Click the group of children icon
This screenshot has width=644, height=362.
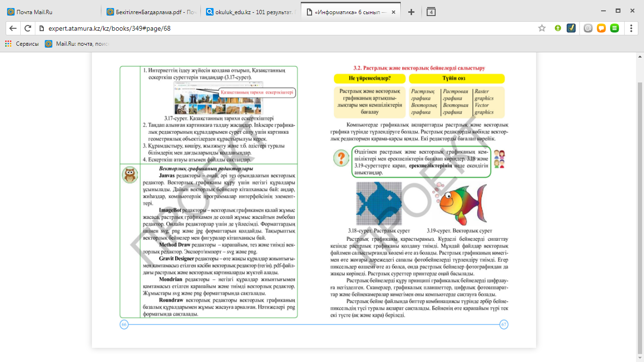tap(499, 159)
